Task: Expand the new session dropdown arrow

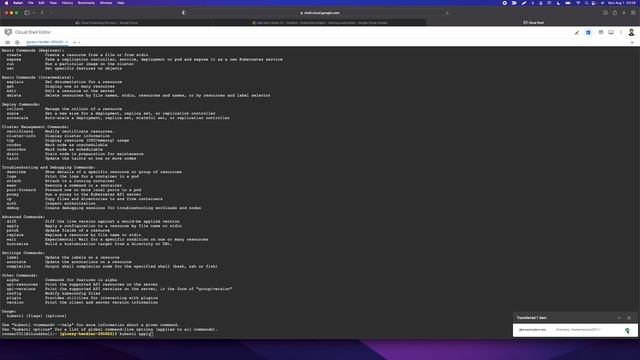Action: tap(79, 42)
